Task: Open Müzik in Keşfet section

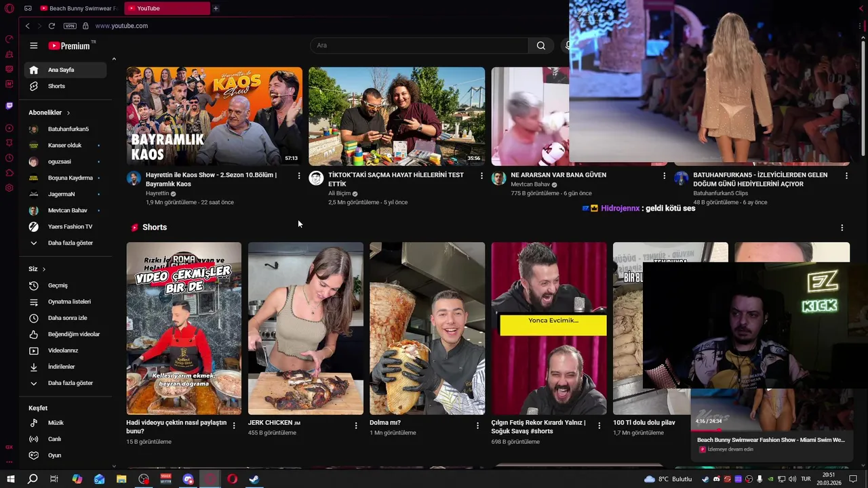Action: (x=65, y=423)
